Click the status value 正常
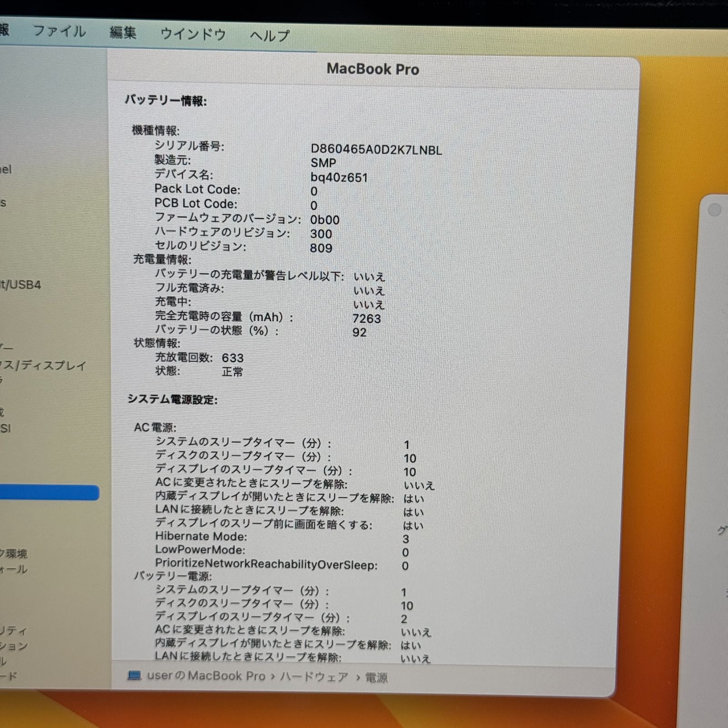This screenshot has height=728, width=728. pyautogui.click(x=233, y=372)
